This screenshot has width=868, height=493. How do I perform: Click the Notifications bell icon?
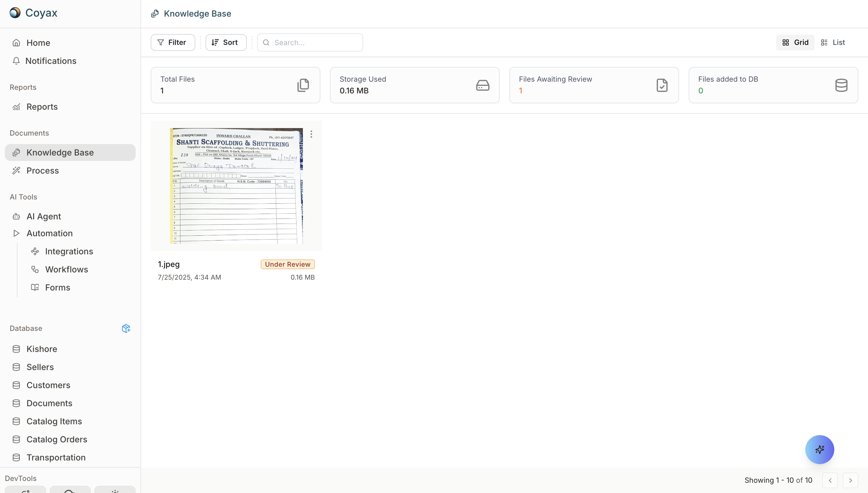click(16, 61)
